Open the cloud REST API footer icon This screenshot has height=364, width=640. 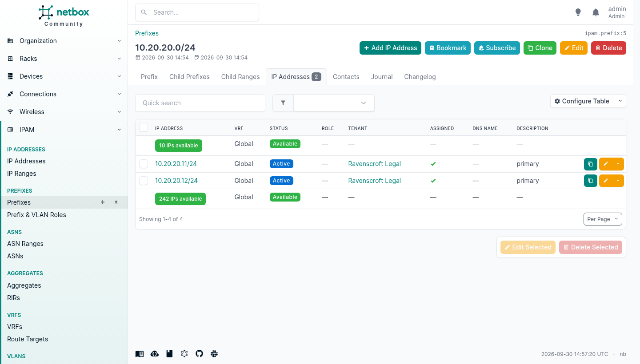click(x=155, y=354)
